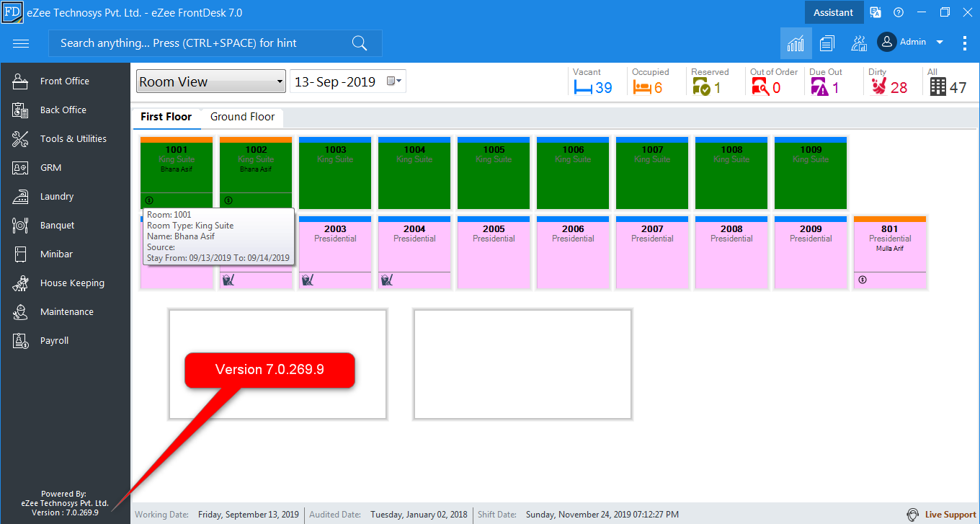Click the Assistant button
980x524 pixels.
click(x=834, y=12)
